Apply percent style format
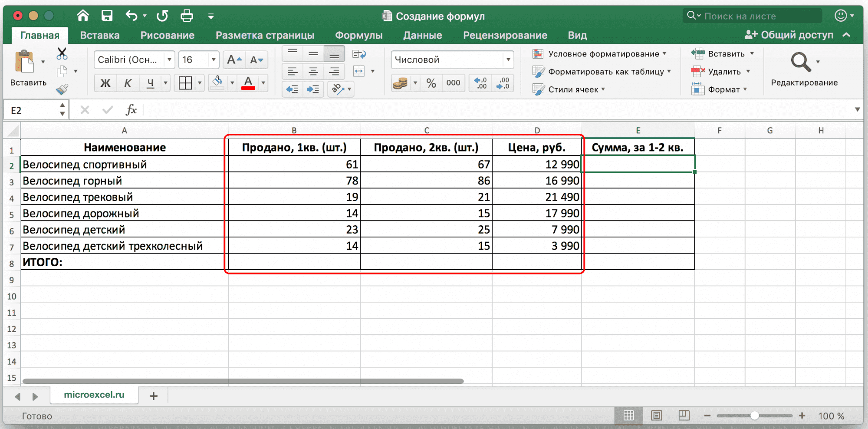Image resolution: width=868 pixels, height=429 pixels. pyautogui.click(x=431, y=83)
